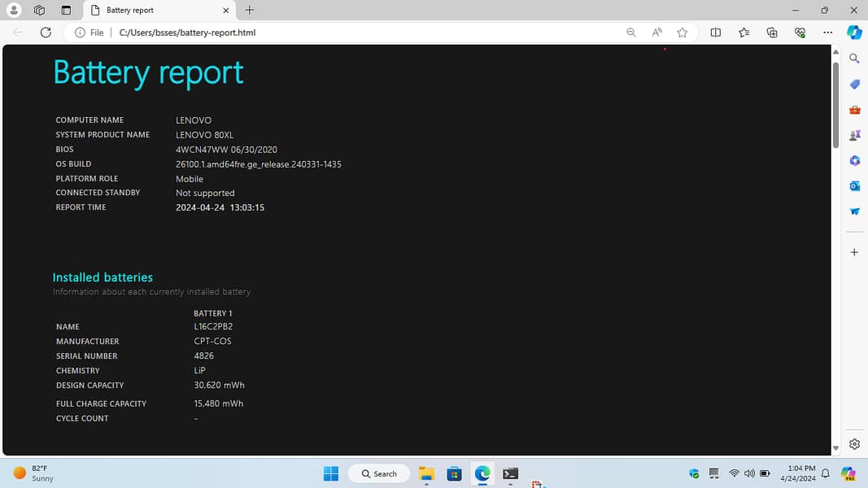Click the Read aloud icon

656,33
